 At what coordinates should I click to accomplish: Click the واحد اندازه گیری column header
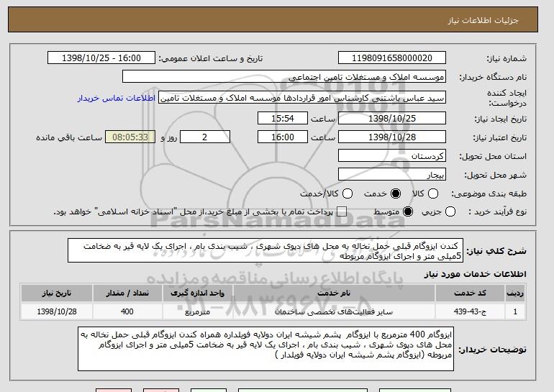click(x=198, y=293)
